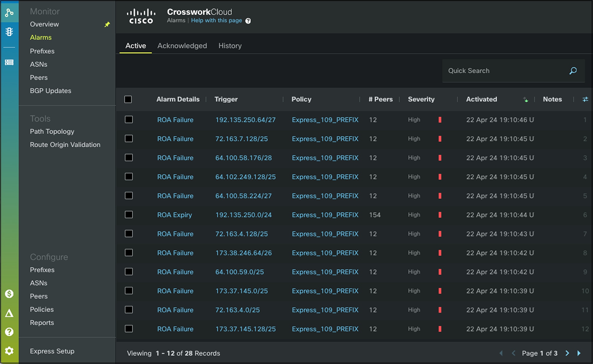Viewport: 593px width, 364px height.
Task: Open Alarms in the Monitor menu
Action: (41, 37)
